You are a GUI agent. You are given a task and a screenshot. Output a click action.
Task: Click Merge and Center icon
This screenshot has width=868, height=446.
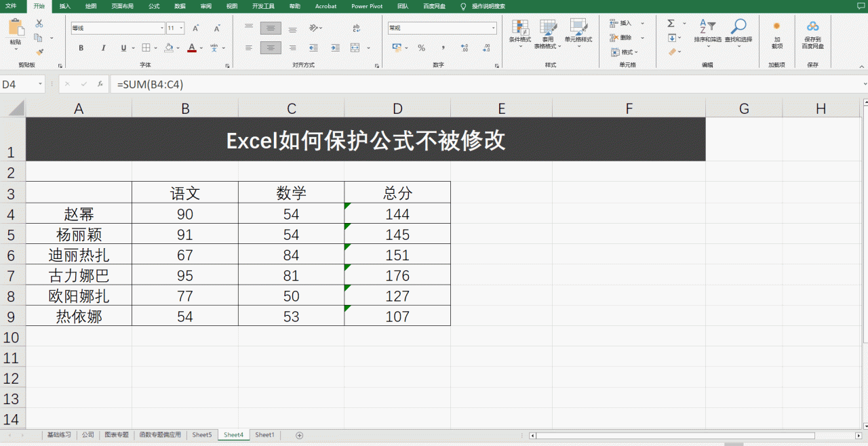click(355, 48)
